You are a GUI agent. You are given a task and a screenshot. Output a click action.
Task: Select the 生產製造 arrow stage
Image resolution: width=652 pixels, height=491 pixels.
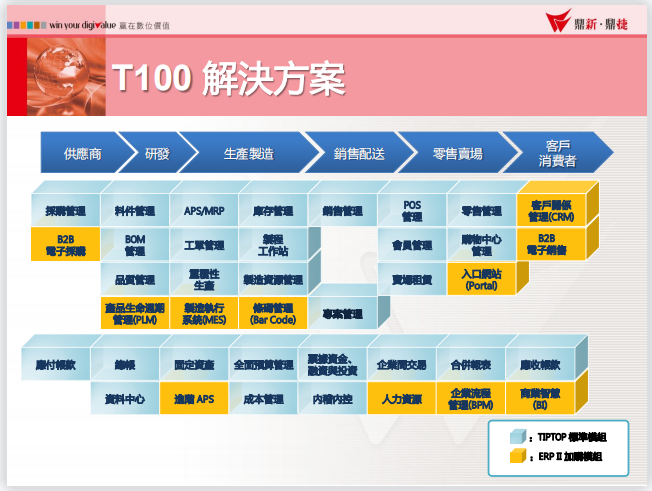249,153
